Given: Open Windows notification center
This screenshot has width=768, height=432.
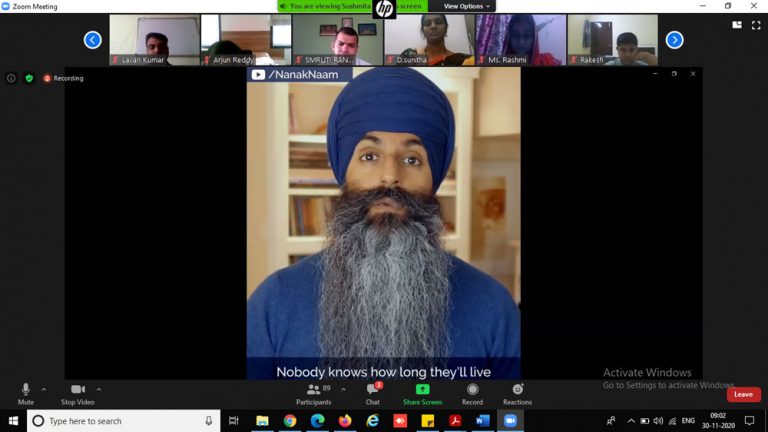Looking at the screenshot, I should tap(749, 421).
